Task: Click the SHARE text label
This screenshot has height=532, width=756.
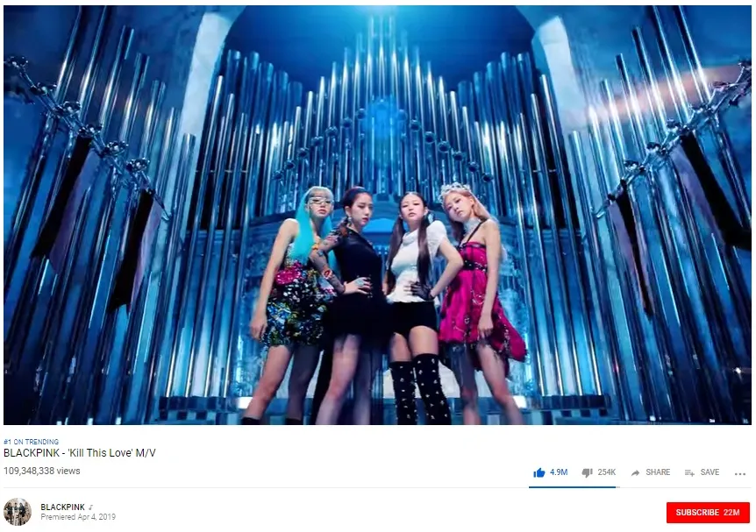Action: pos(658,472)
